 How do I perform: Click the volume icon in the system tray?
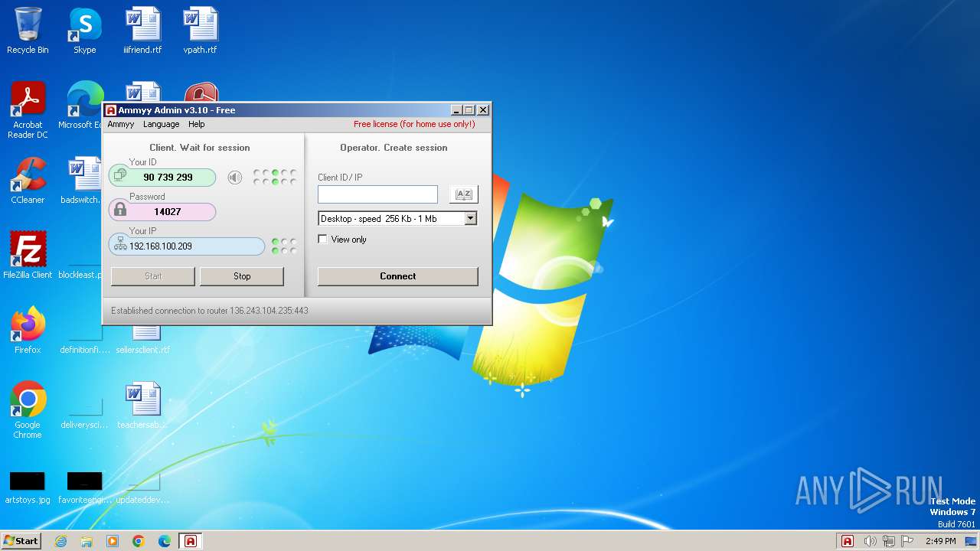coord(870,541)
